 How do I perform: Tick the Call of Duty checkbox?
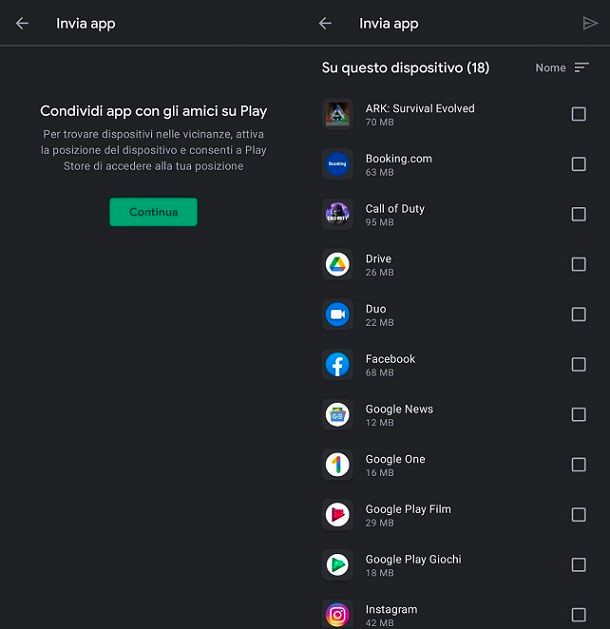pyautogui.click(x=578, y=214)
